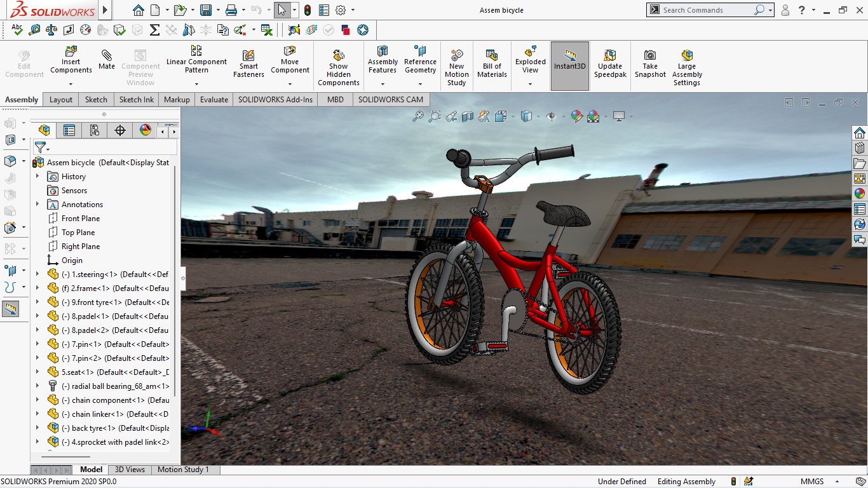This screenshot has height=488, width=868.
Task: Click the Help question mark icon
Action: pyautogui.click(x=802, y=10)
